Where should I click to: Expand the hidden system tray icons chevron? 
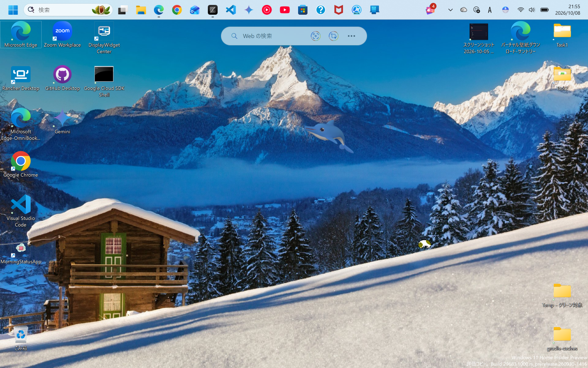click(x=450, y=10)
